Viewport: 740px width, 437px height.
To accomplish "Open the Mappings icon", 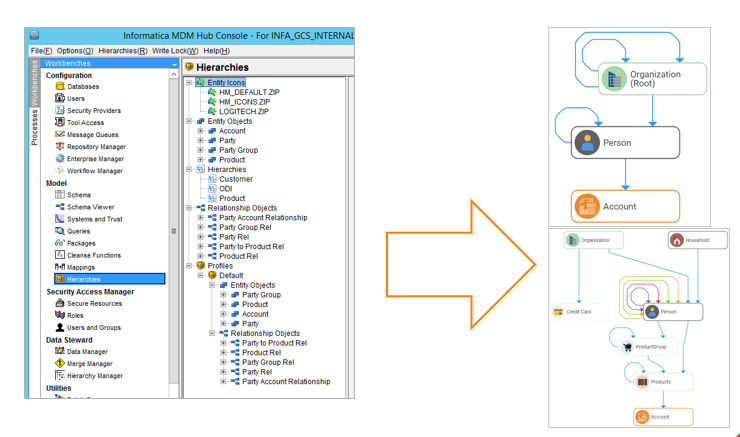I will click(60, 267).
